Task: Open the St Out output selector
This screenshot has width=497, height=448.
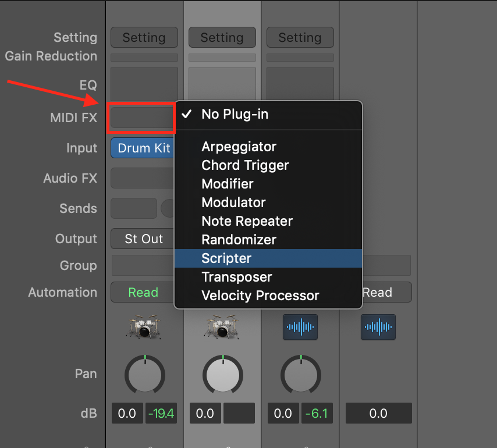Action: point(143,239)
